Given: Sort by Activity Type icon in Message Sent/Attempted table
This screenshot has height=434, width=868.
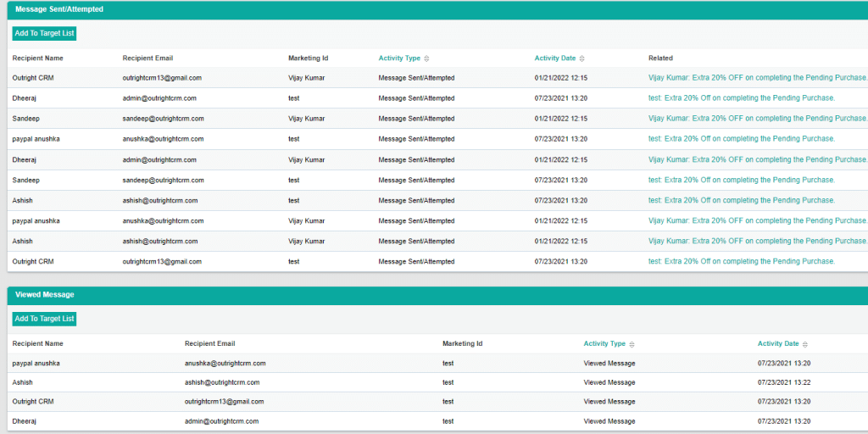Looking at the screenshot, I should (x=426, y=58).
